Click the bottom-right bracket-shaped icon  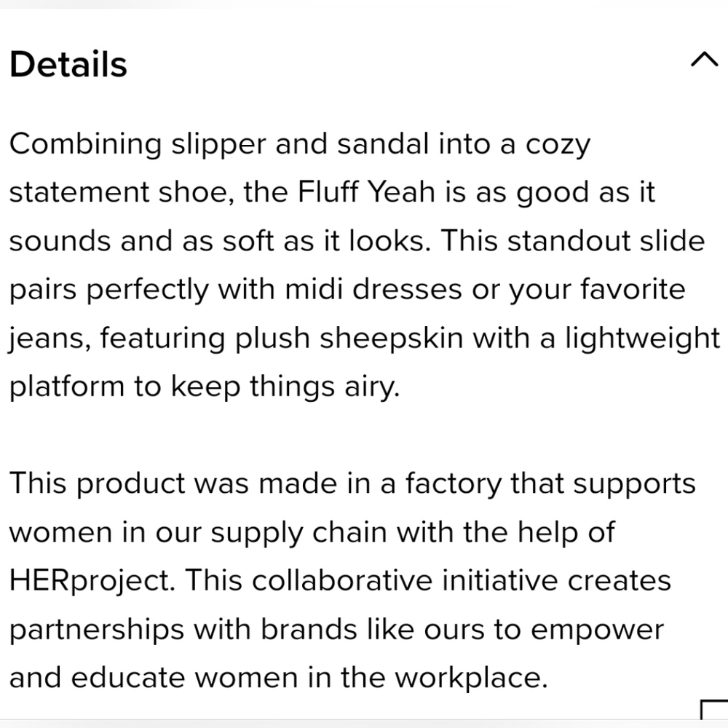(x=714, y=711)
